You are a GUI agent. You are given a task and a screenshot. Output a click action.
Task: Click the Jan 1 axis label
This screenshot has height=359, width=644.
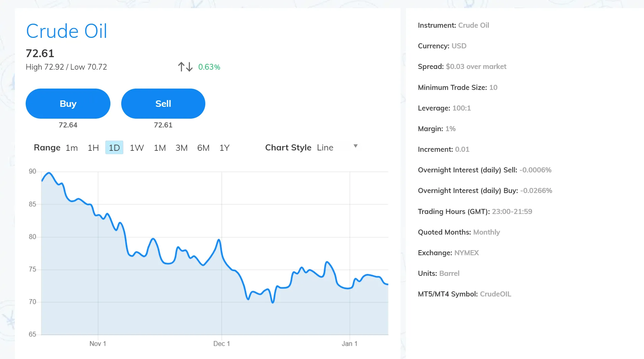click(x=350, y=343)
